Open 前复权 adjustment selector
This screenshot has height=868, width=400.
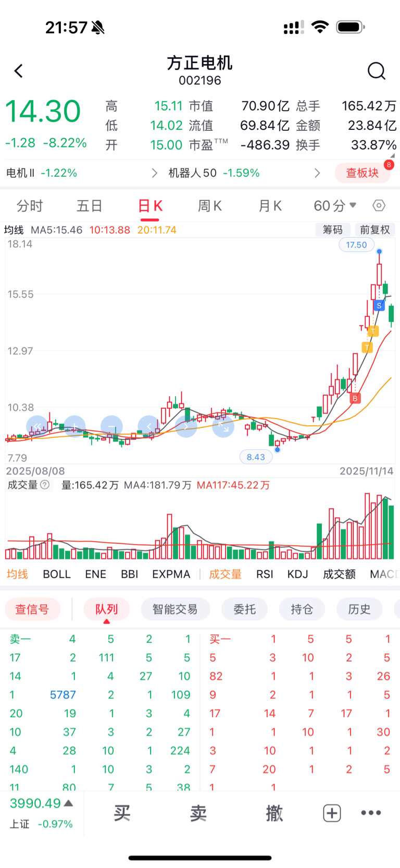pyautogui.click(x=375, y=230)
